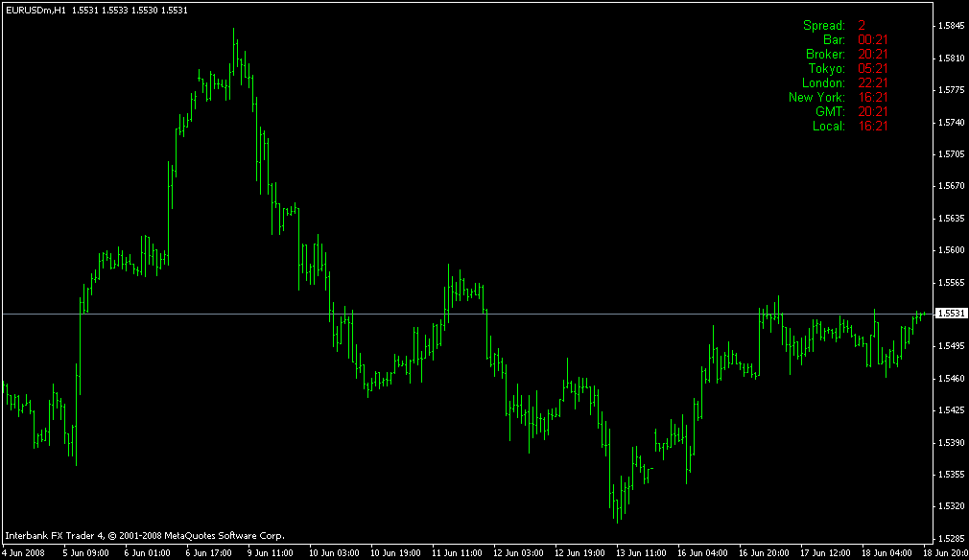The height and width of the screenshot is (560, 969).
Task: Select the Spread indicator label
Action: 824,25
